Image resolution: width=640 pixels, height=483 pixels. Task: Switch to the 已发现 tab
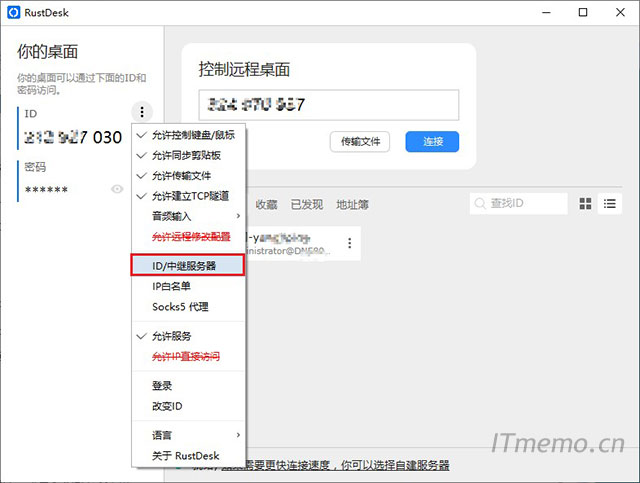(x=307, y=204)
